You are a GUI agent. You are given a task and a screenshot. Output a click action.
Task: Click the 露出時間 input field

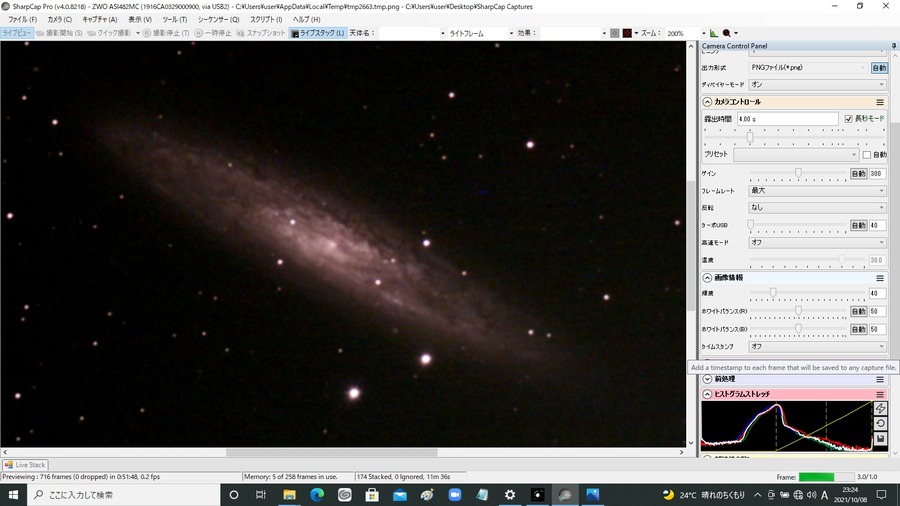(788, 119)
